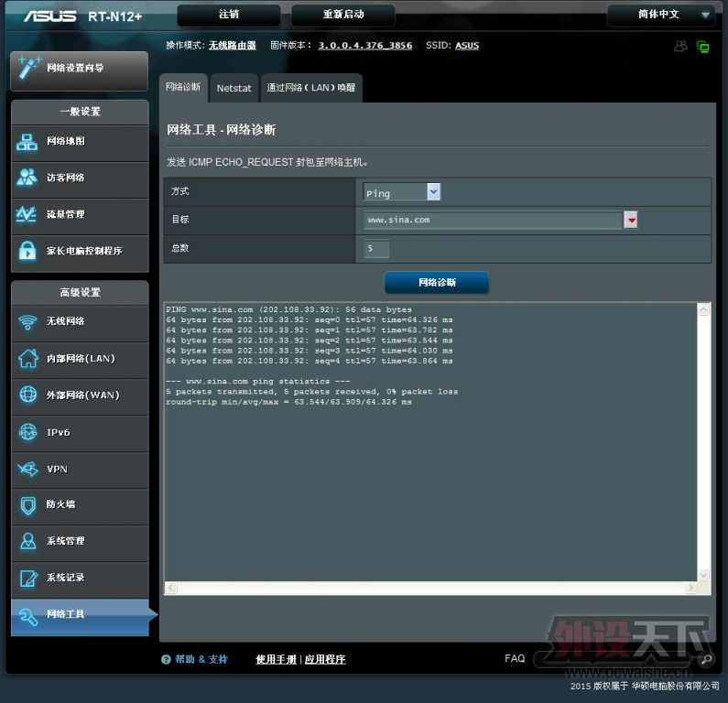728x703 pixels.
Task: Click the 网络地图 network map icon
Action: coord(27,142)
